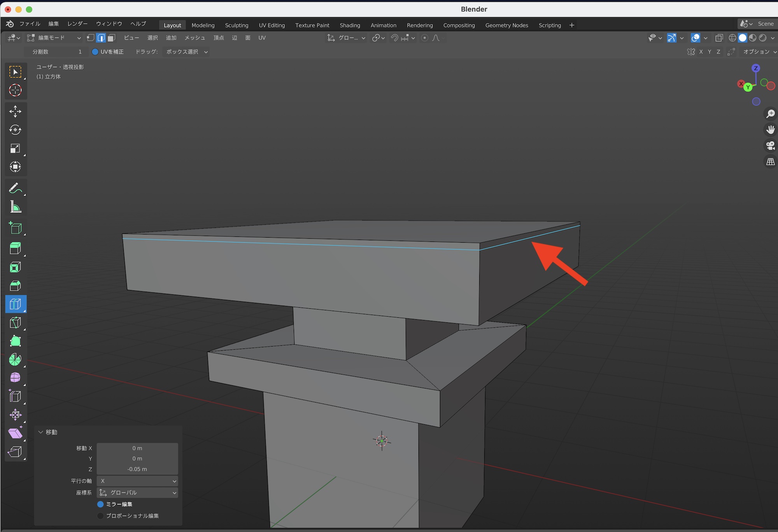Collapse the 移動 operator panel
The width and height of the screenshot is (778, 532).
(x=40, y=432)
